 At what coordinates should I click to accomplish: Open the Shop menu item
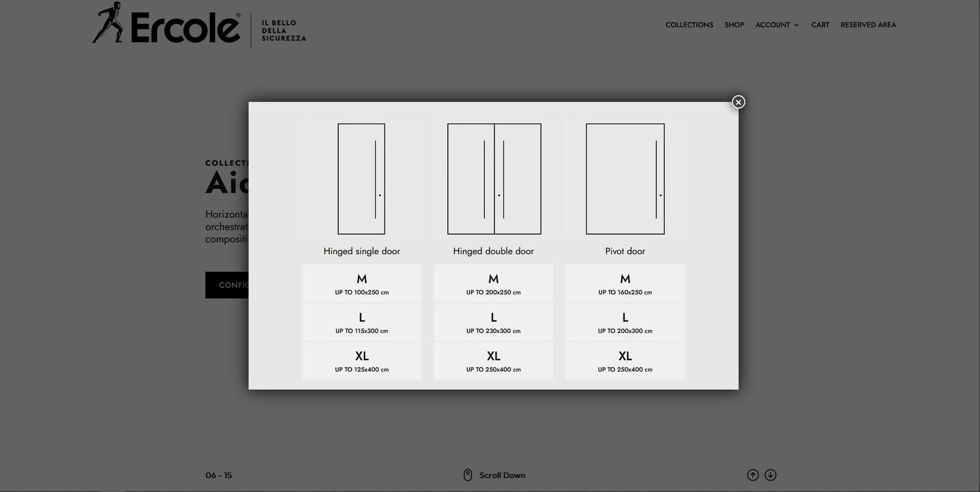pos(734,25)
